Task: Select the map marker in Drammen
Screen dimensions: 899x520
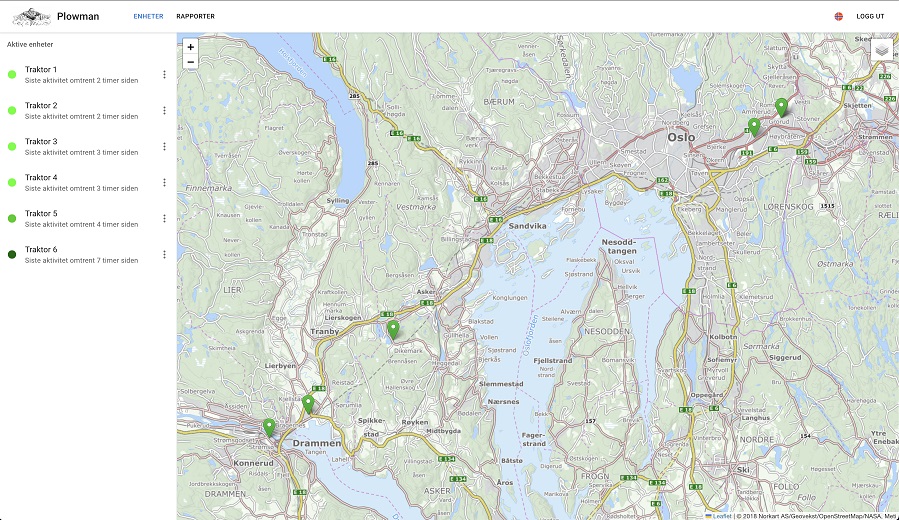Action: click(269, 427)
